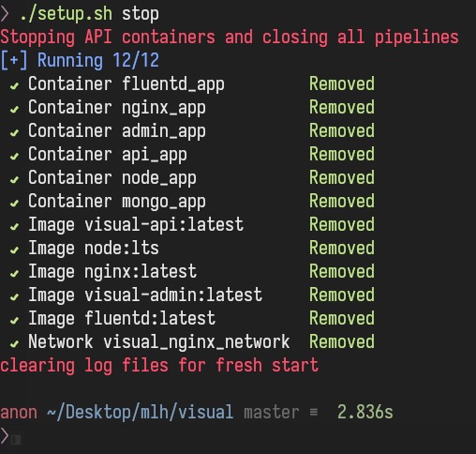The image size is (476, 454).
Task: Click 'Image nginx:latest' text
Action: (112, 272)
